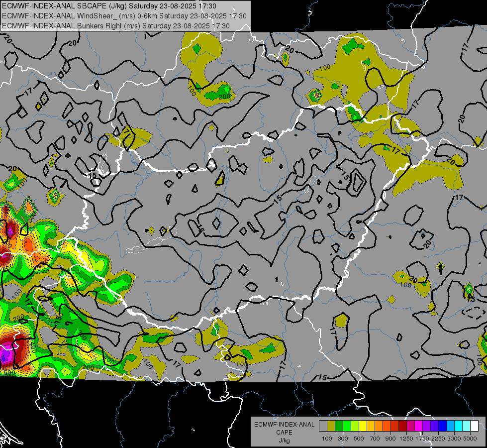Screen dimensions: 487x448
Task: Pick the pure blue legend swatch
Action: coord(443,426)
